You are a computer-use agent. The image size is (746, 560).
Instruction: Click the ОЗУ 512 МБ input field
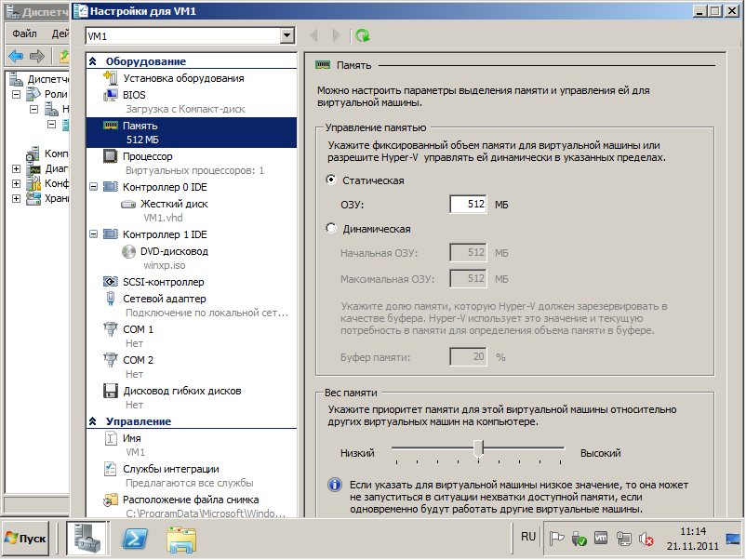click(468, 204)
